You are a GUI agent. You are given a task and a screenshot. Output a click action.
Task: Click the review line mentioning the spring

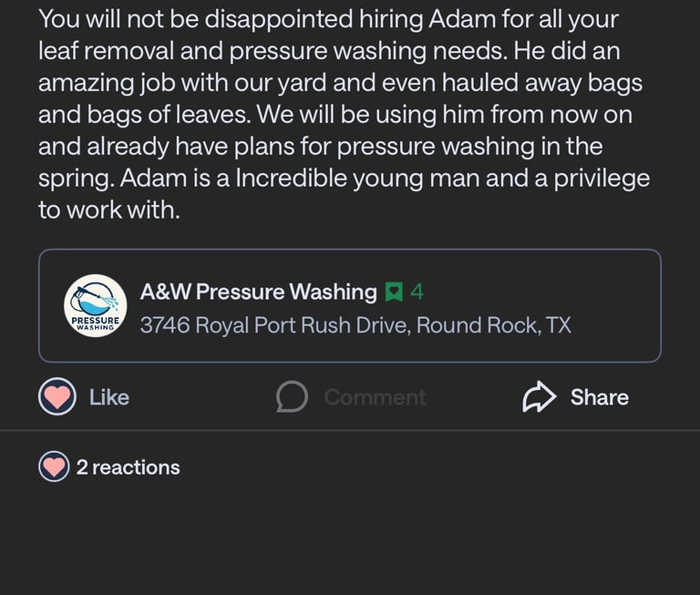(320, 147)
